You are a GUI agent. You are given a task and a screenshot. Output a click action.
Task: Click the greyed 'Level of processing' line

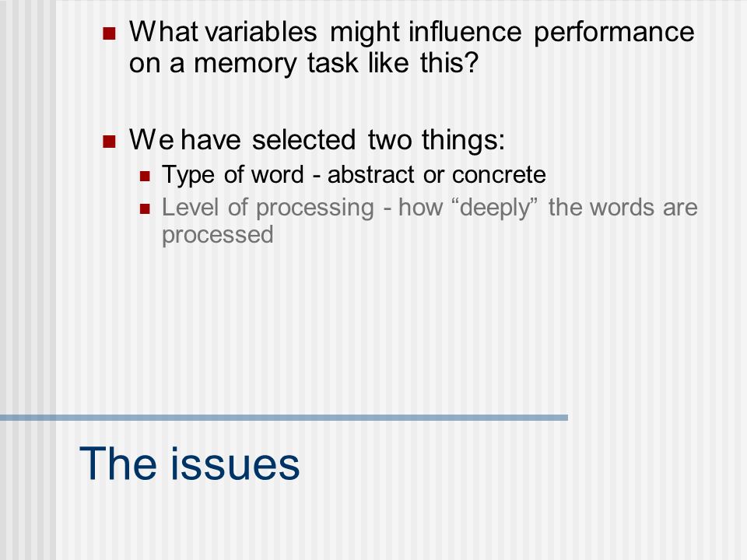point(430,208)
